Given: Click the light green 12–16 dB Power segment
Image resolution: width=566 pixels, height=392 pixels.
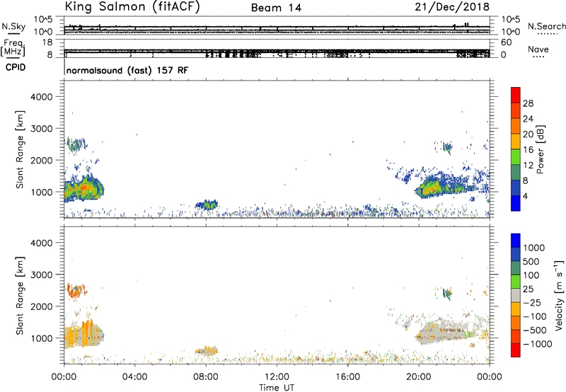Looking at the screenshot, I should (516, 157).
